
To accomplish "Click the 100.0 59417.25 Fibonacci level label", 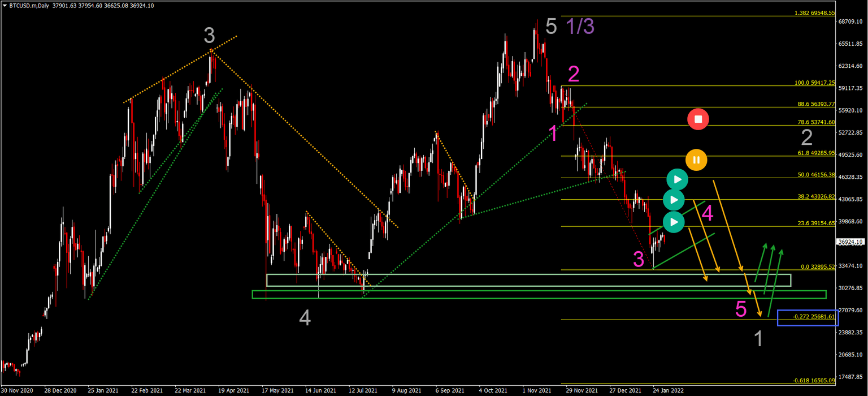I will coord(814,83).
